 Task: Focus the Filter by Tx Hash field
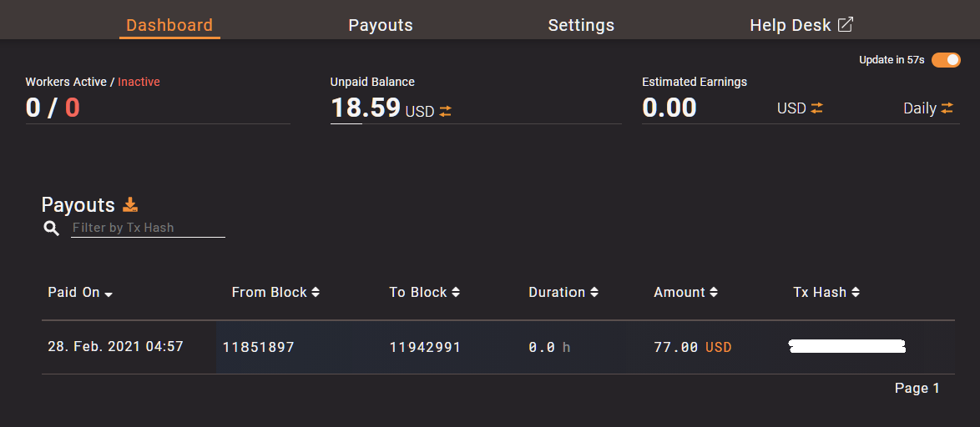click(148, 228)
